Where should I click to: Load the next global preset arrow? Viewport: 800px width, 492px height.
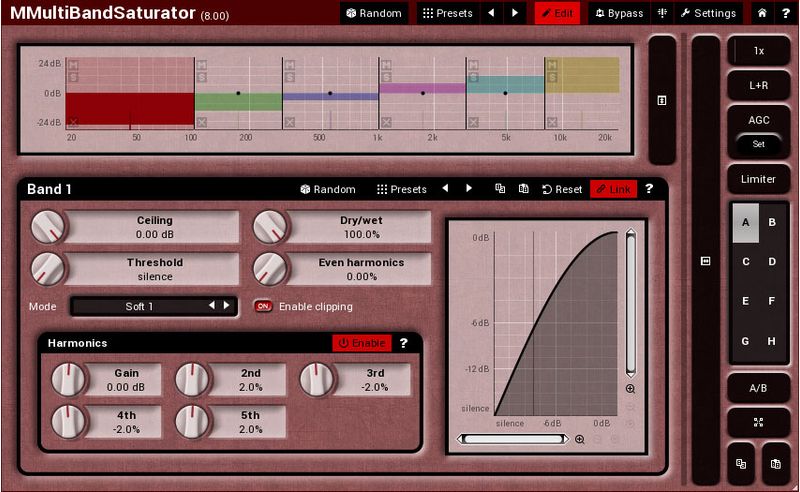click(515, 13)
